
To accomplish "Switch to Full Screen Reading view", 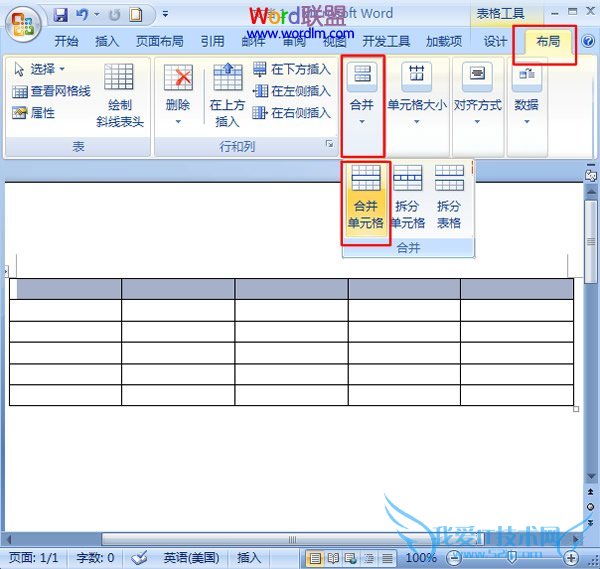I will [333, 558].
